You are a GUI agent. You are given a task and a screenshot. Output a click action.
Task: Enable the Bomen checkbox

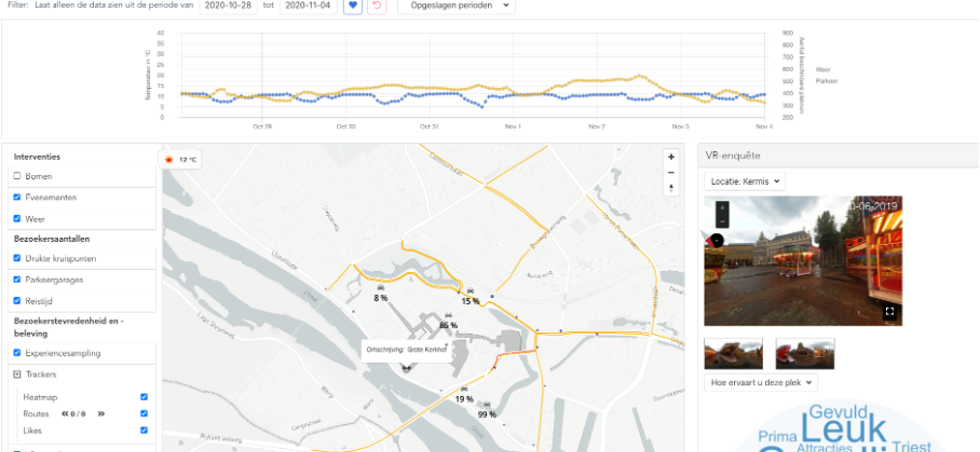18,176
